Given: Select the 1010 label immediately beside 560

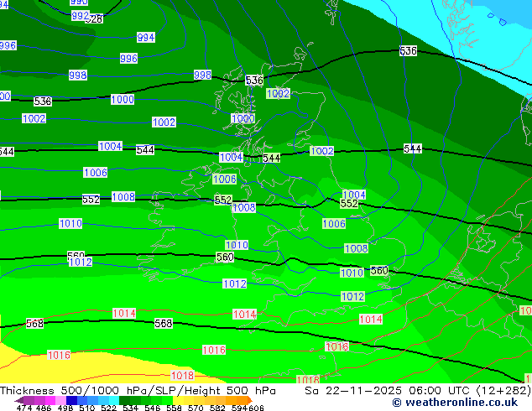Looking at the screenshot, I should coord(352,273).
